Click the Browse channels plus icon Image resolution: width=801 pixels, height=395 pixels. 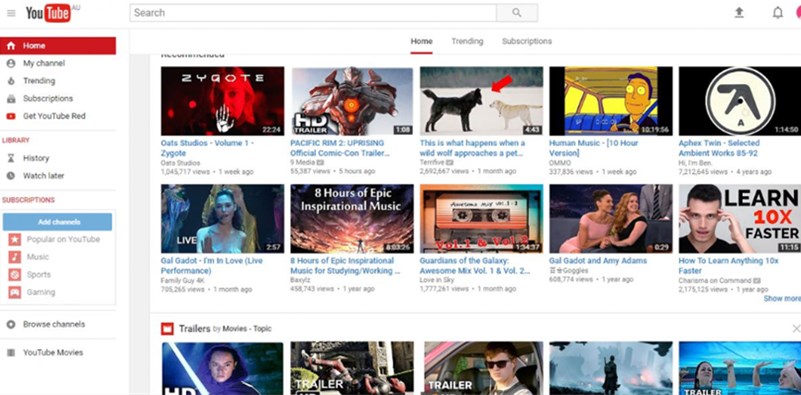[x=11, y=324]
